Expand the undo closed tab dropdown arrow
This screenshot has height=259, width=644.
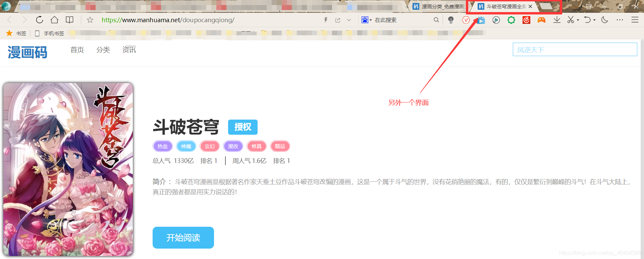pos(594,20)
